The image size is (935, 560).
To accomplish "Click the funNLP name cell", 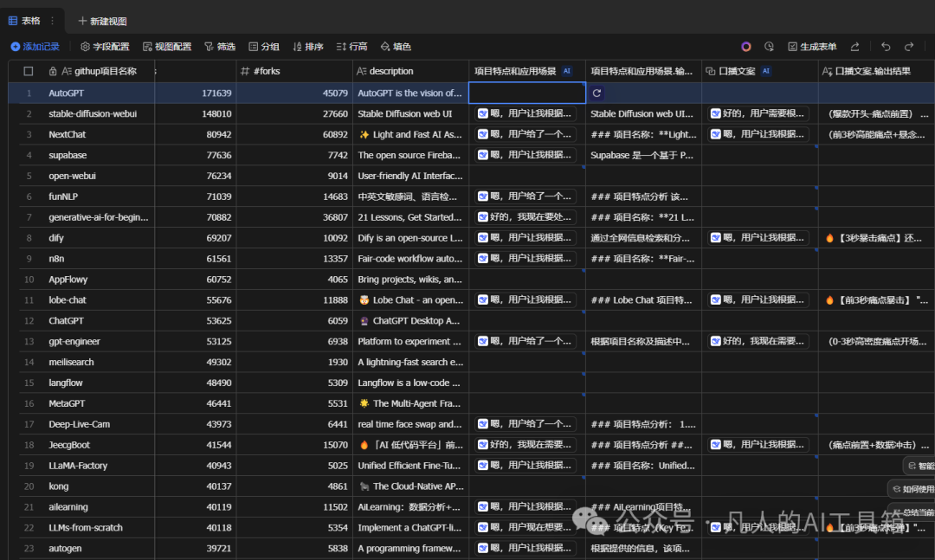I will click(98, 196).
